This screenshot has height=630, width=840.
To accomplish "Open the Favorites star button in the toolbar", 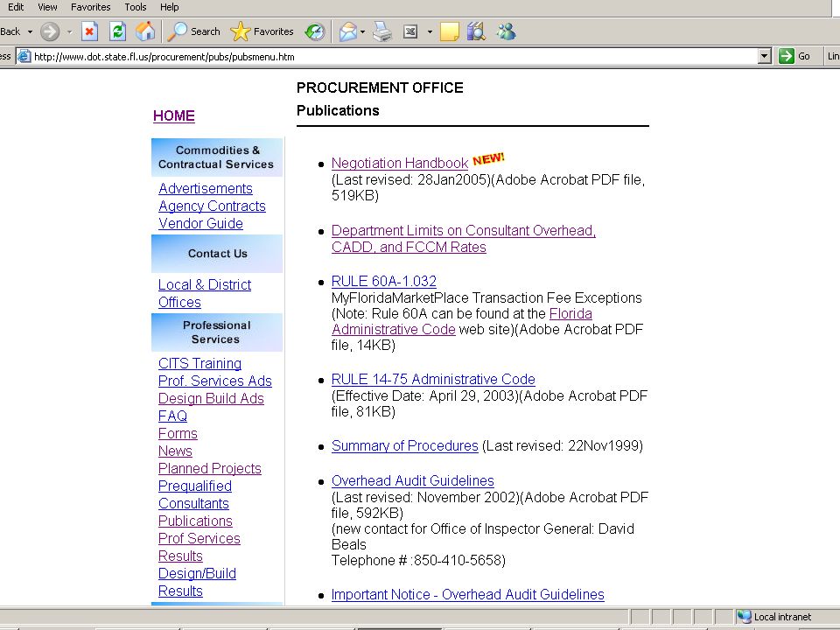I will click(262, 31).
